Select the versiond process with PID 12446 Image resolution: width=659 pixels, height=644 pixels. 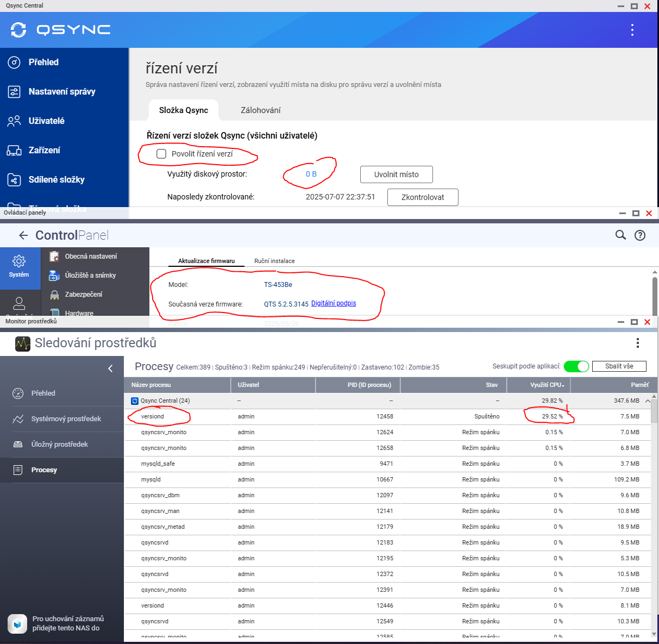click(x=387, y=606)
